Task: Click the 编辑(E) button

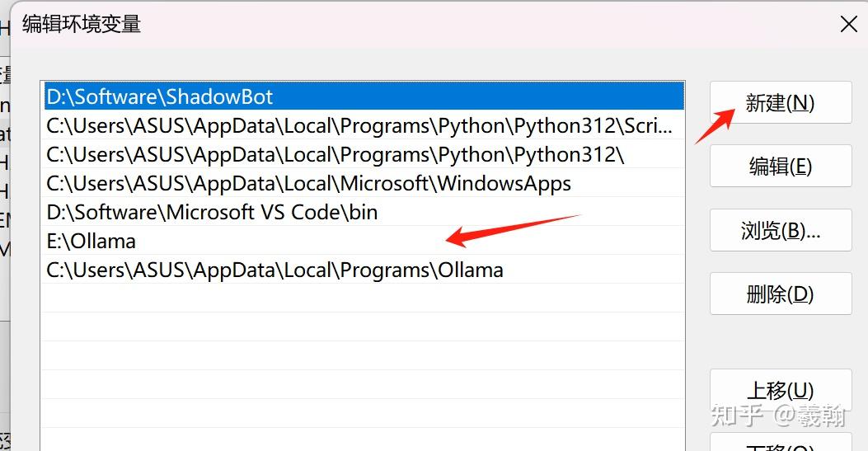Action: pyautogui.click(x=781, y=166)
